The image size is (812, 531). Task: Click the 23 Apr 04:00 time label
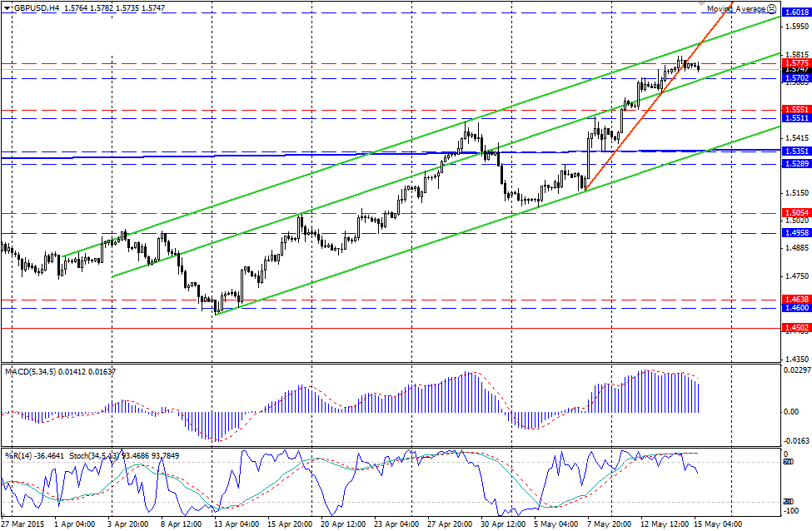click(x=396, y=524)
